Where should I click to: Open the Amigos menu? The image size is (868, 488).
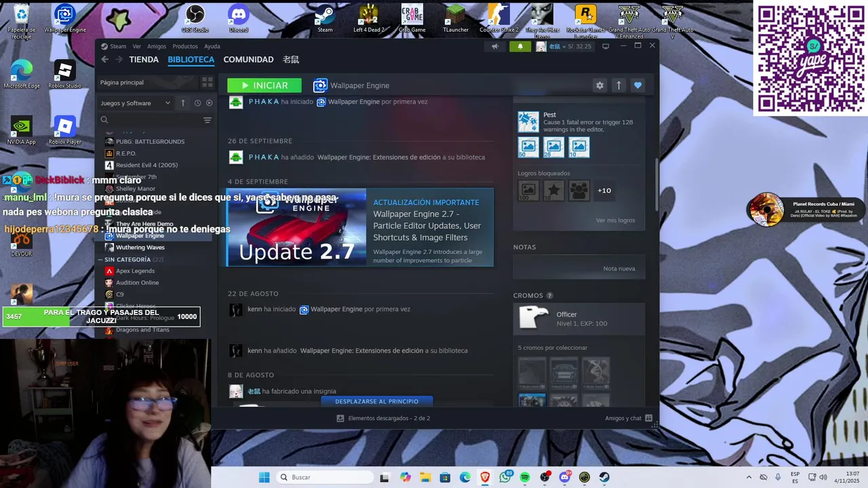click(157, 46)
